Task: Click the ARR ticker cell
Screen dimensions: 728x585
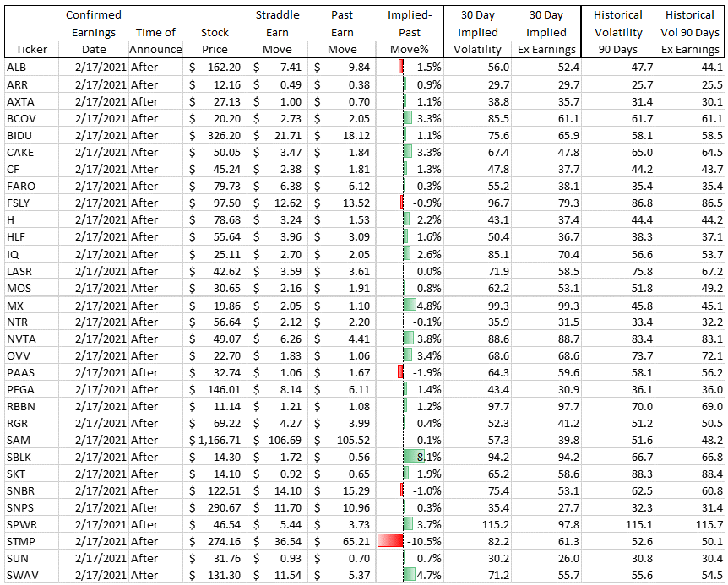Action: click(31, 85)
